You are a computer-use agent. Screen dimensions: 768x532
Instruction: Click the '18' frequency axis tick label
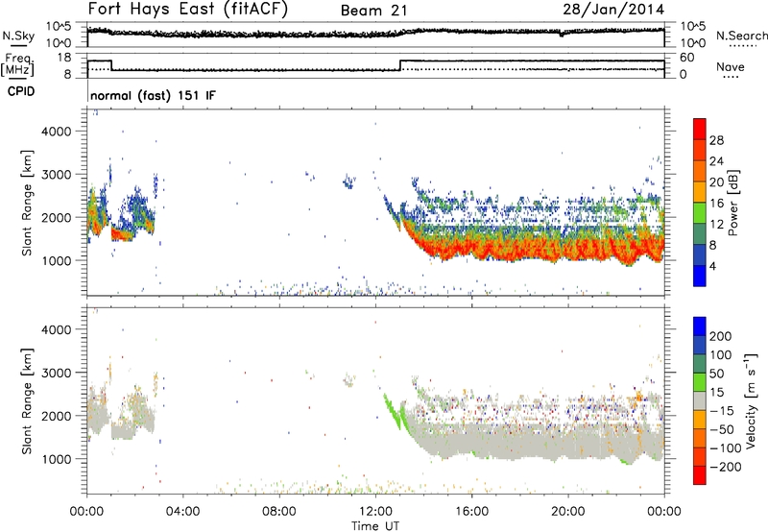pos(63,58)
